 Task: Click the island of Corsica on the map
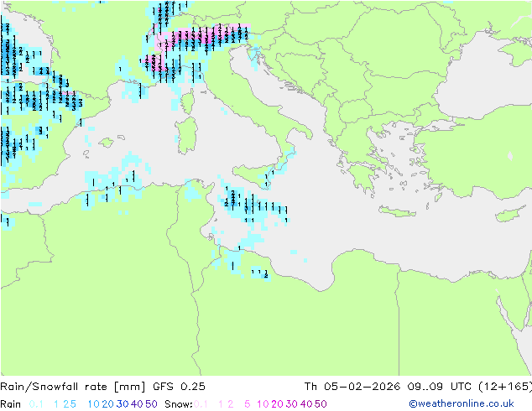click(x=188, y=100)
